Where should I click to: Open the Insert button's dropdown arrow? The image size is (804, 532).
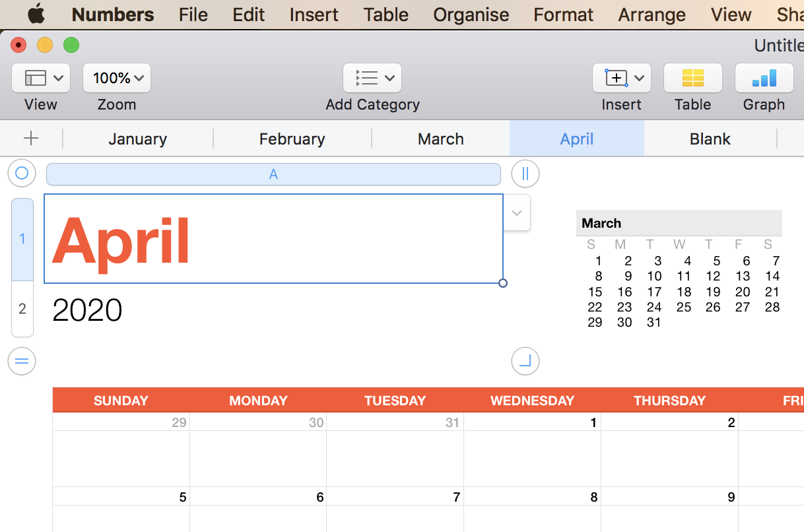coord(638,77)
